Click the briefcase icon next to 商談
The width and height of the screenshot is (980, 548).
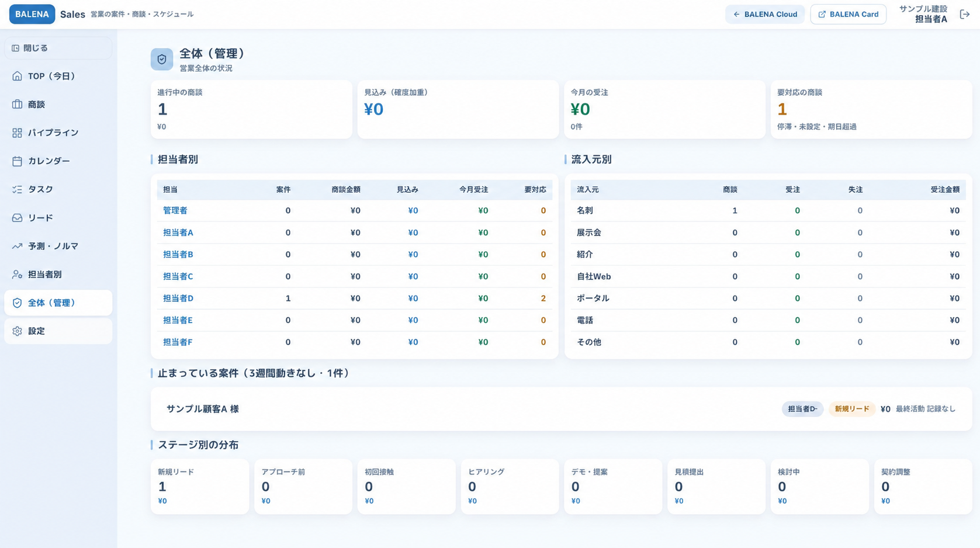pyautogui.click(x=17, y=105)
